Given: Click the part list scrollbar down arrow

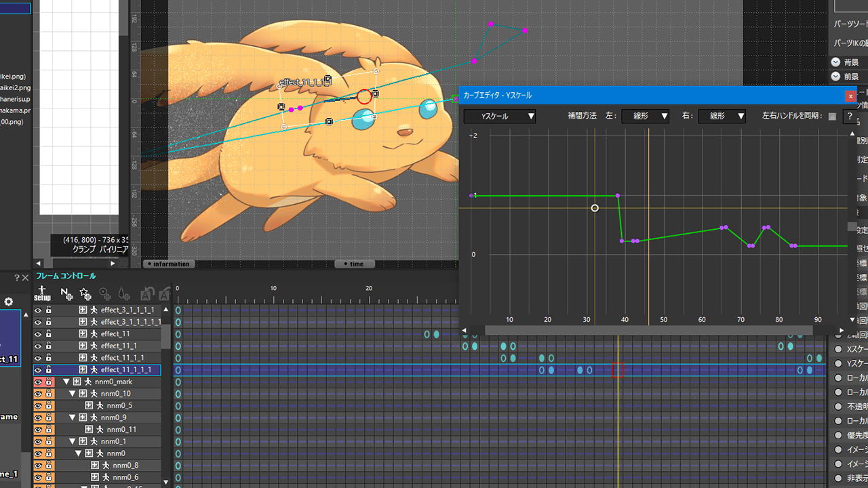Looking at the screenshot, I should click(165, 482).
